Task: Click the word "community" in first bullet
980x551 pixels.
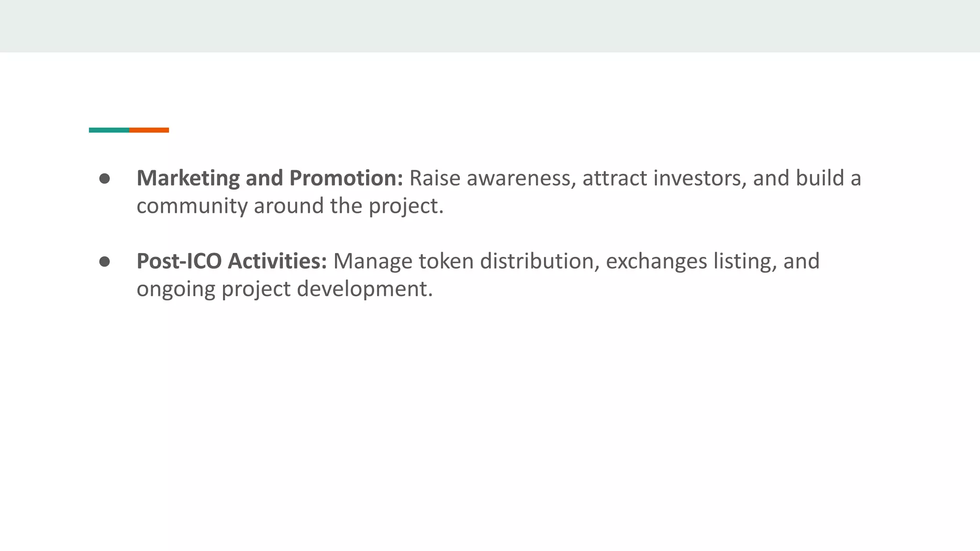Action: pos(192,206)
